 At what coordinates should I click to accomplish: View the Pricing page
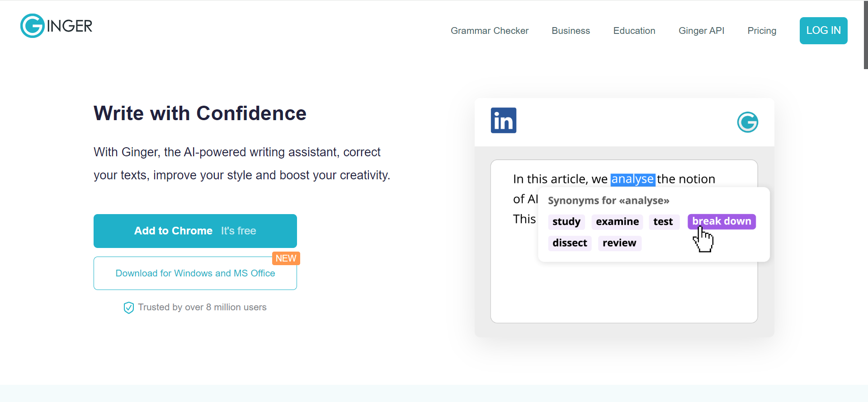pos(762,31)
